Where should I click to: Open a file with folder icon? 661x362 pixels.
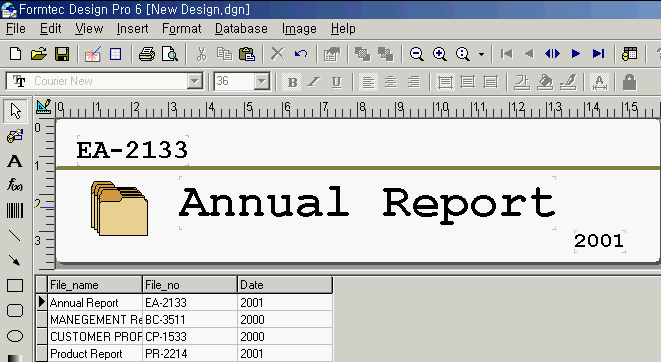38,54
